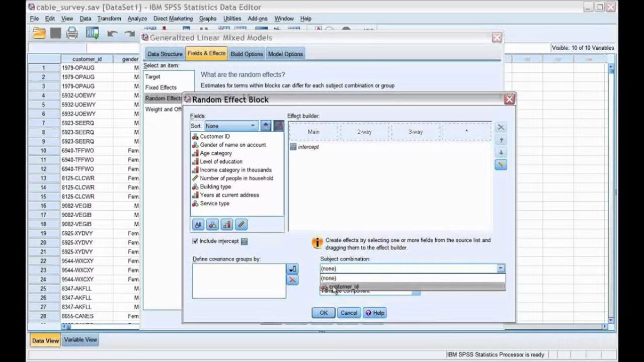Open the Sort dropdown set to None

pyautogui.click(x=231, y=126)
